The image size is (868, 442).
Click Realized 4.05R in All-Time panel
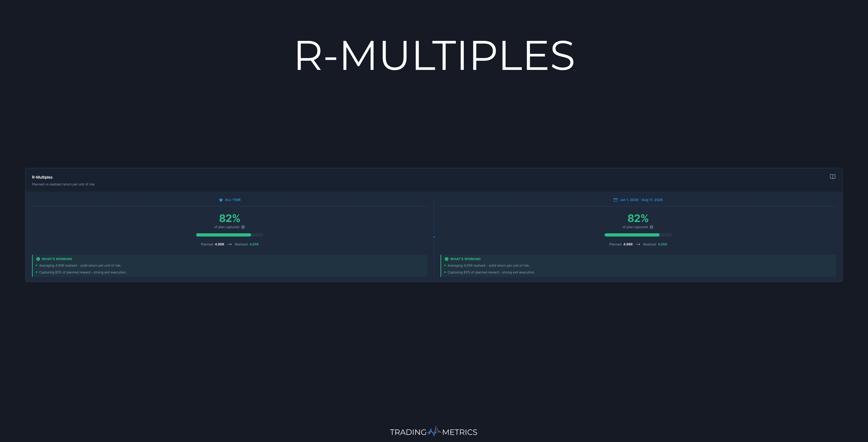pyautogui.click(x=247, y=244)
